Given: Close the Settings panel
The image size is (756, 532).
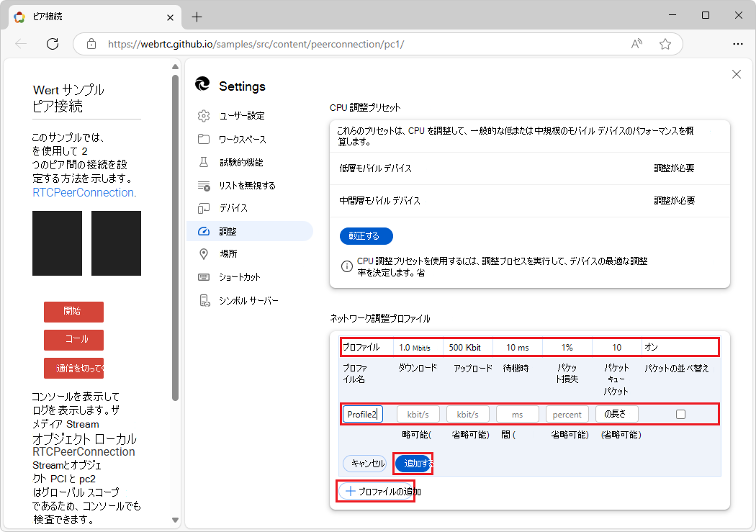Looking at the screenshot, I should point(736,74).
